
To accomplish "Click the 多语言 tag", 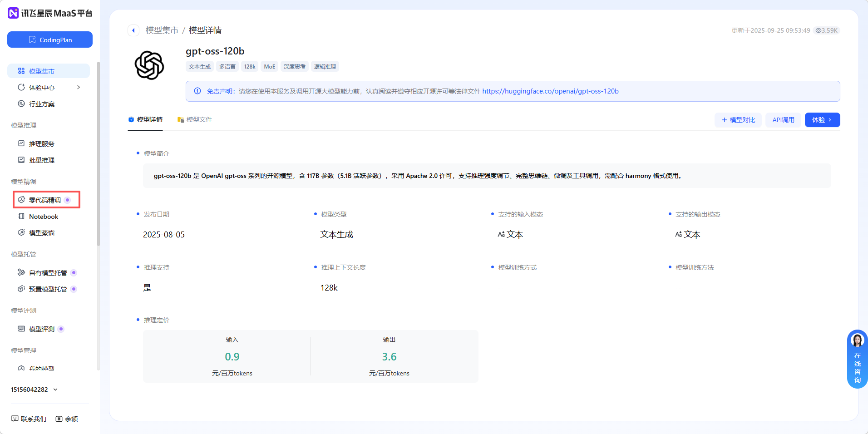I will pyautogui.click(x=227, y=66).
